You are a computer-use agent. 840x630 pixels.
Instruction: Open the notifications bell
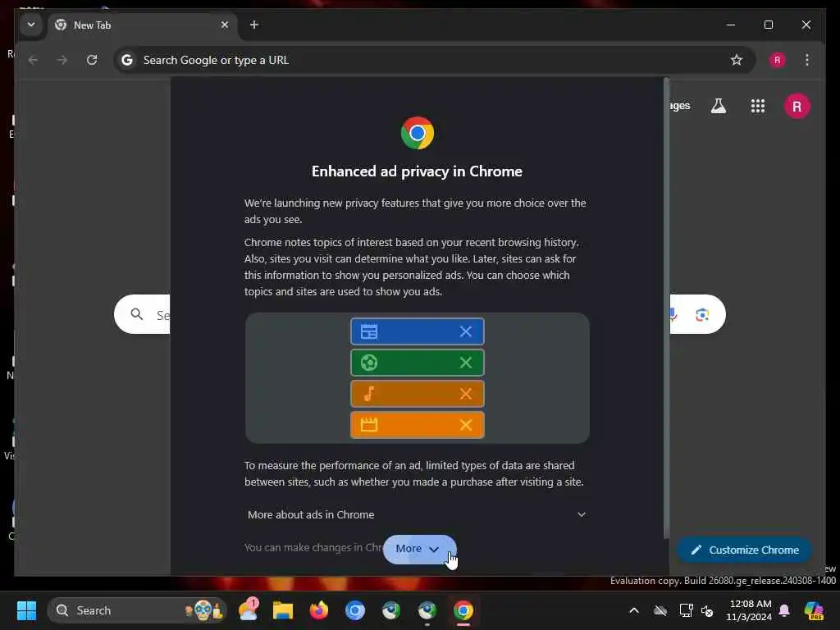[784, 610]
